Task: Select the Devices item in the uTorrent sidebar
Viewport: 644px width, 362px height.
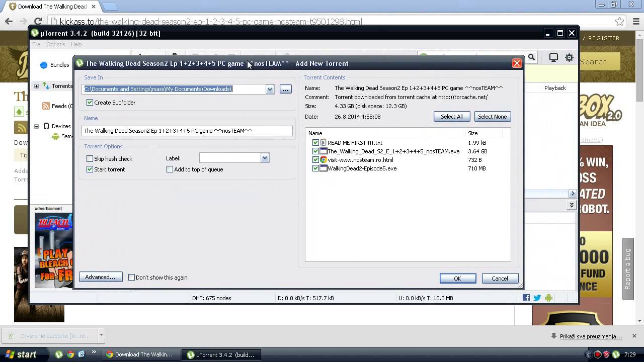Action: click(56, 126)
